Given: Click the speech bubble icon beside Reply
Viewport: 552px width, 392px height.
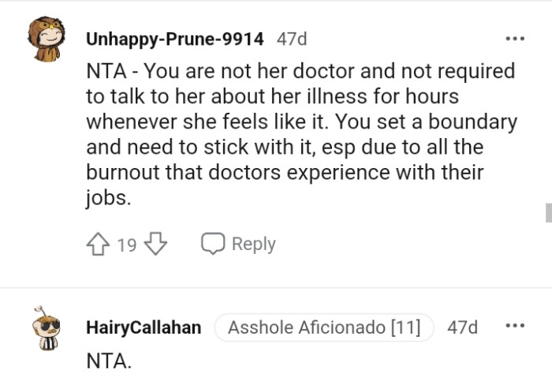Looking at the screenshot, I should [x=213, y=245].
